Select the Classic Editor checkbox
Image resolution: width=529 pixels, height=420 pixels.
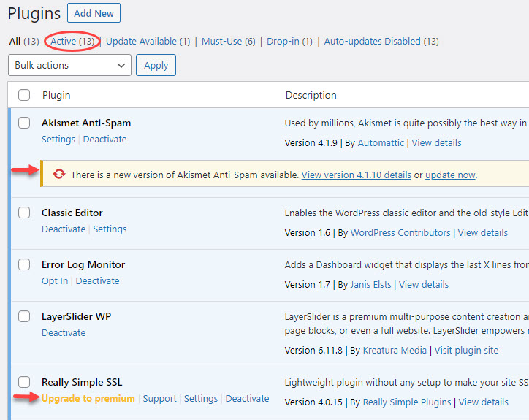coord(24,213)
